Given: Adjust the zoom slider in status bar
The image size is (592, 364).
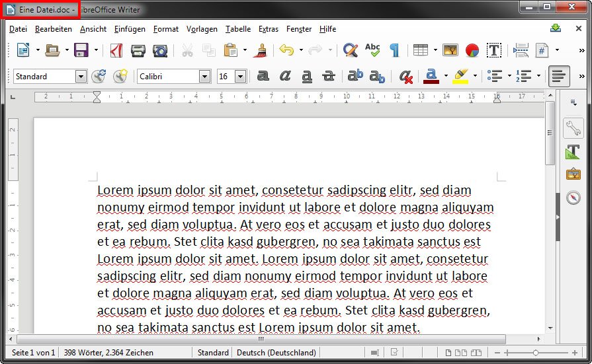Looking at the screenshot, I should tap(535, 353).
